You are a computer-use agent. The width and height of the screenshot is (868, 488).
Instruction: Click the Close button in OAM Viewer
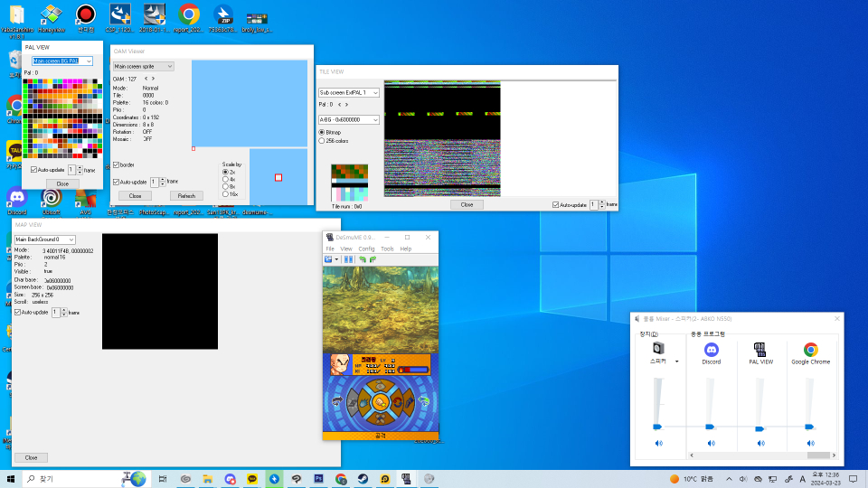(135, 196)
